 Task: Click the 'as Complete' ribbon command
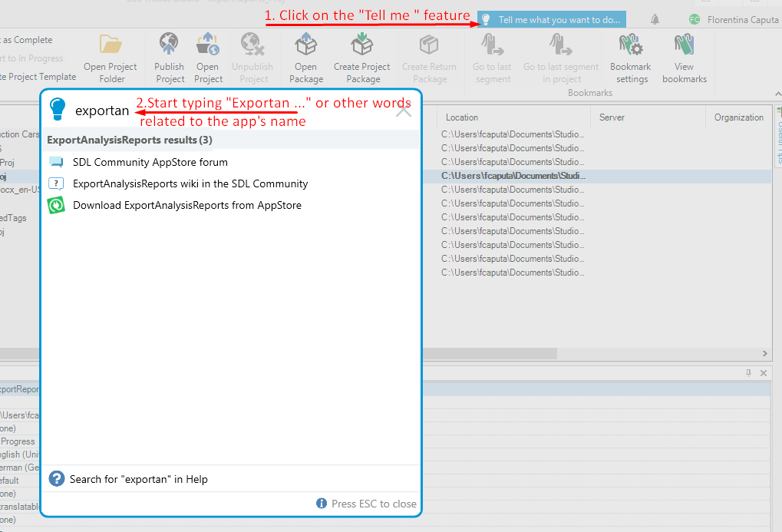[x=26, y=40]
